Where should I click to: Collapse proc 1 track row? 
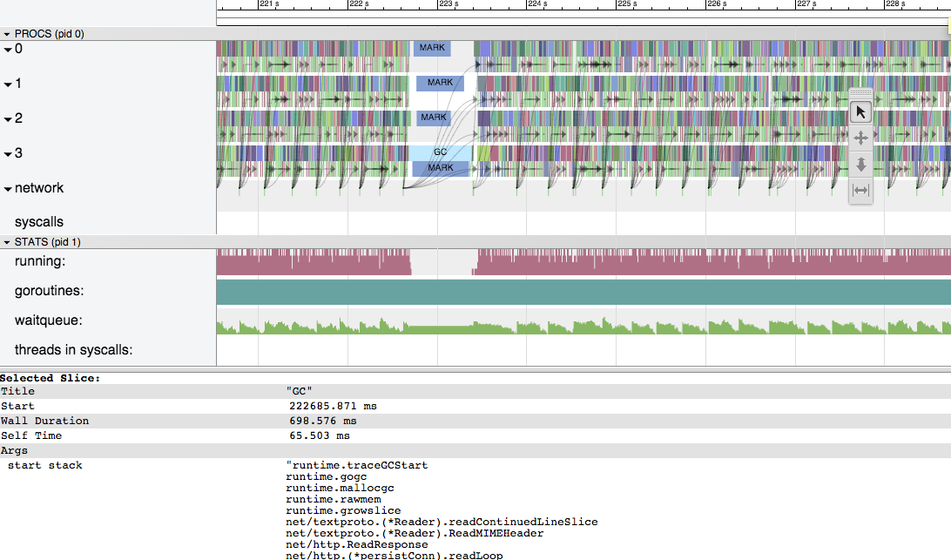(x=8, y=84)
